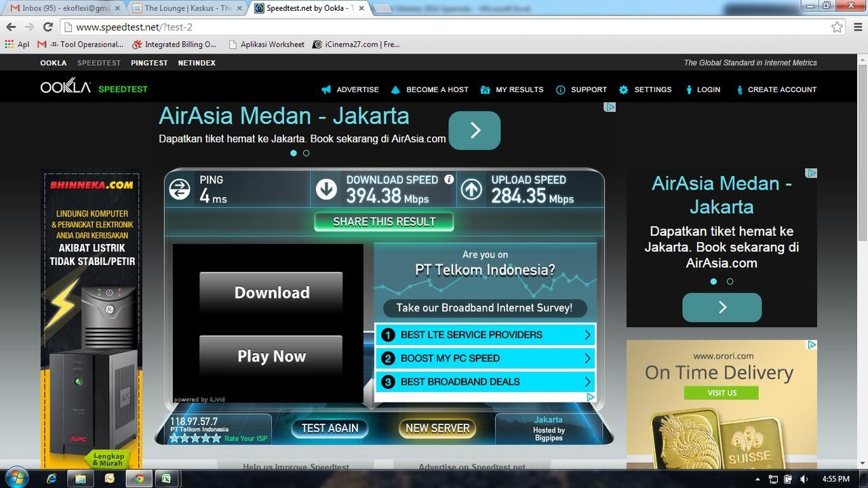Click CREATE ACCOUNT link

click(776, 89)
